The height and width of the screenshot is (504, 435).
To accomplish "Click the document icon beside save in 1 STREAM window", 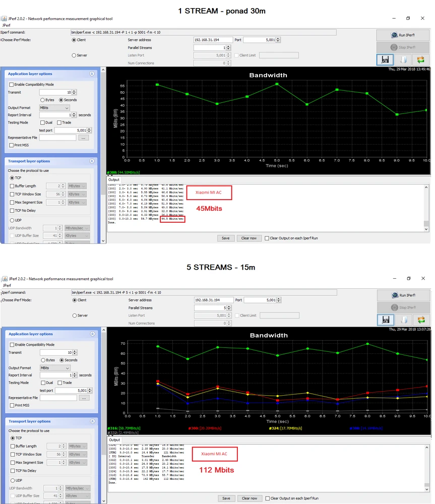I will tap(403, 59).
